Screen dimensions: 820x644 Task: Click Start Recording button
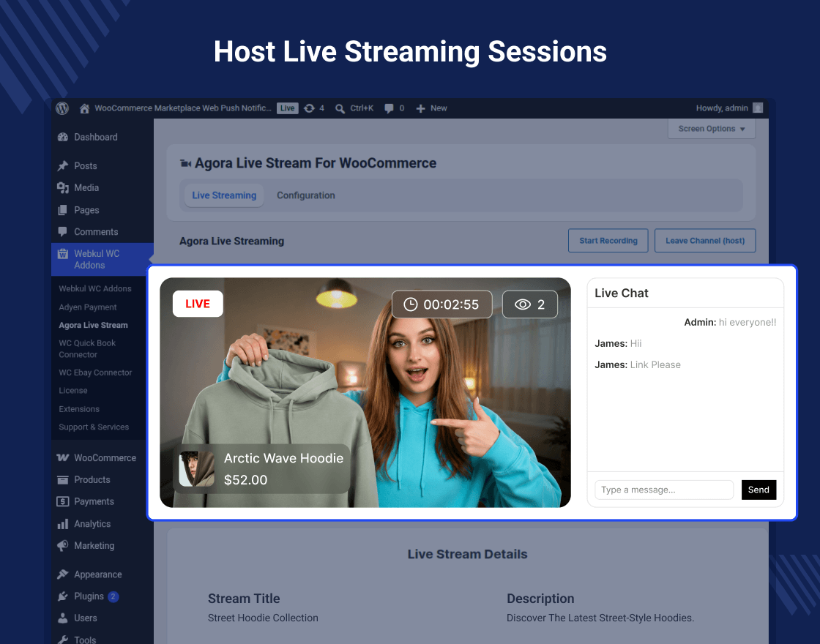(x=608, y=241)
